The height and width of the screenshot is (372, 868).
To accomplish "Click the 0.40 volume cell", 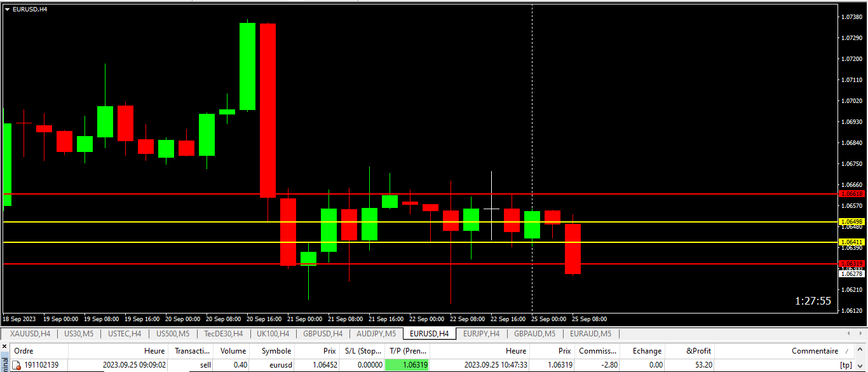I will [x=240, y=365].
